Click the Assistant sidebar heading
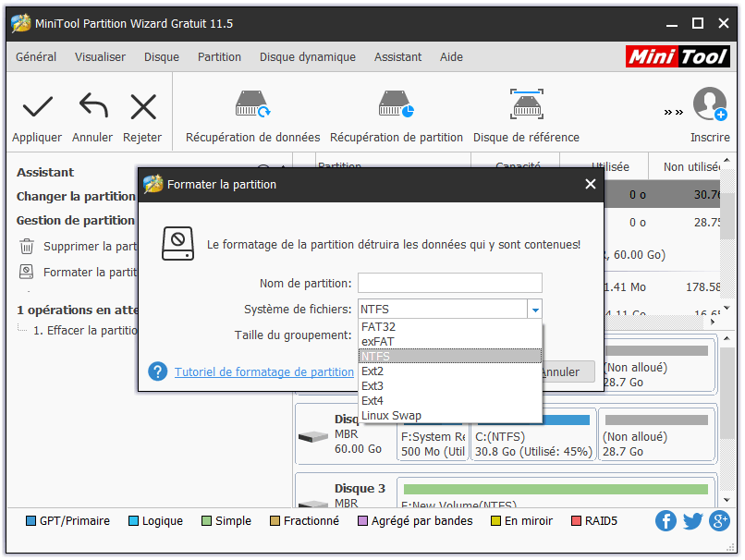The width and height of the screenshot is (745, 560). click(x=45, y=172)
